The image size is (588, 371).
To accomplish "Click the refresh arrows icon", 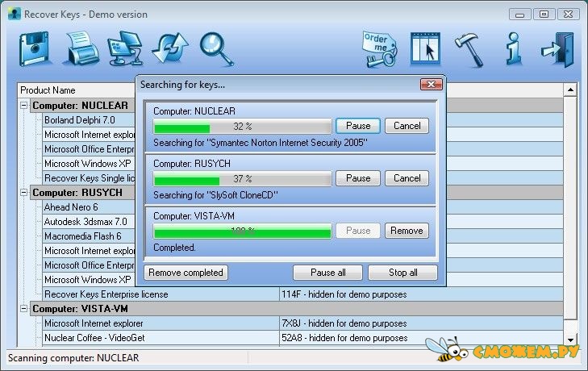I will (x=170, y=48).
